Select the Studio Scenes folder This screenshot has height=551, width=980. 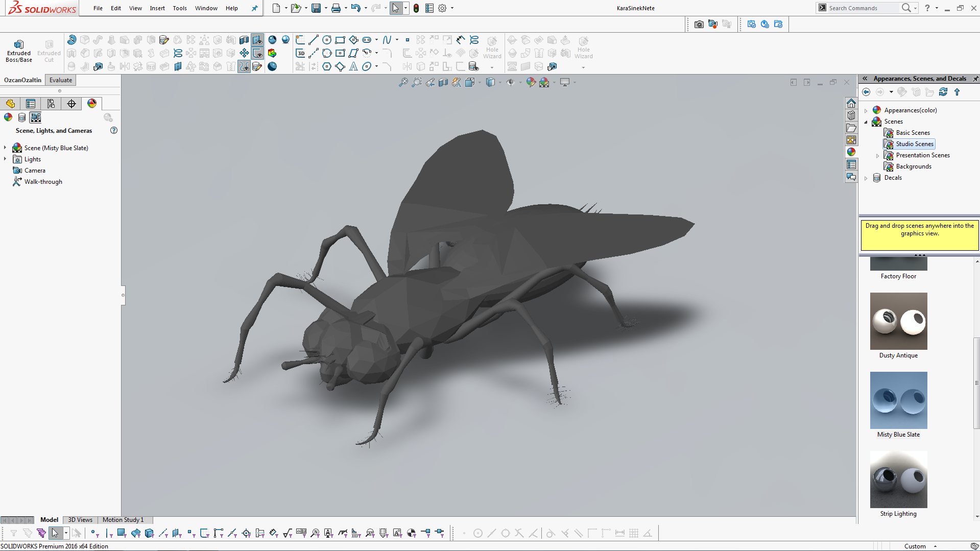[x=909, y=144]
